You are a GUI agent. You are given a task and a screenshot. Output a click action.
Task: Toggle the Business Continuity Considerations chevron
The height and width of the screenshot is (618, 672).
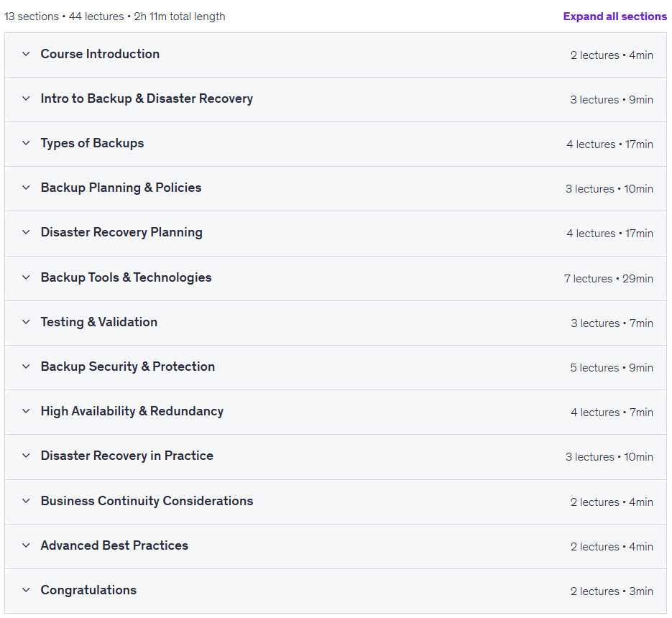pos(26,501)
